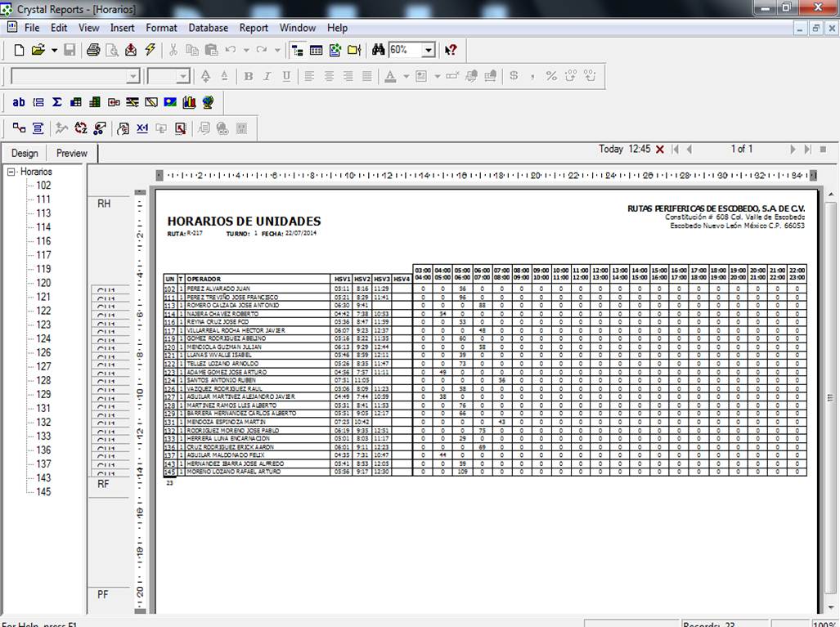Expand the Open recent files arrow
Viewport: 840px width, 627px height.
coord(54,51)
